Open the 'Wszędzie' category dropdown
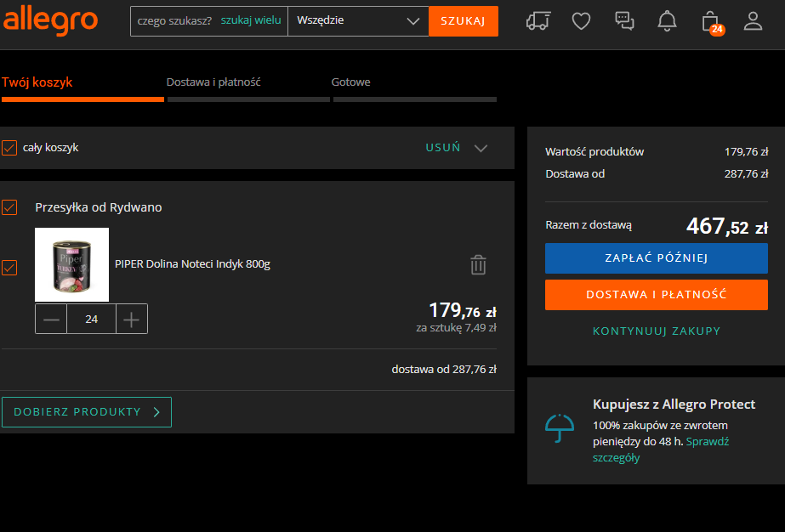The image size is (785, 532). (358, 21)
